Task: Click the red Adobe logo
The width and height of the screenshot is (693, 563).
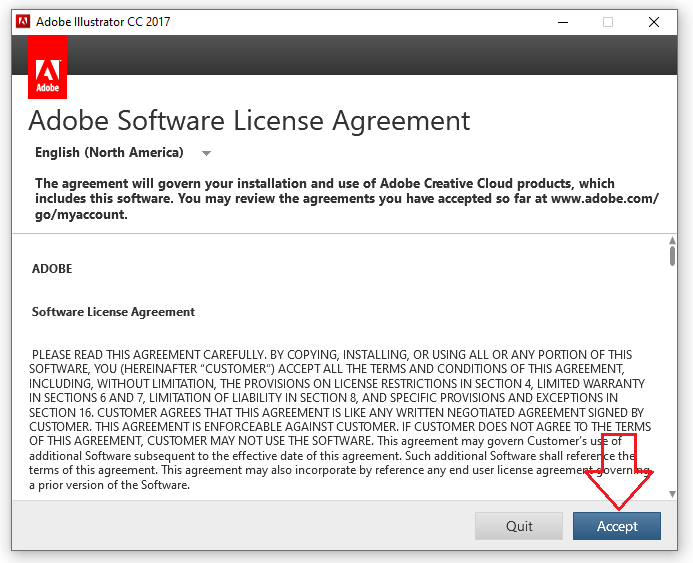Action: pyautogui.click(x=48, y=68)
